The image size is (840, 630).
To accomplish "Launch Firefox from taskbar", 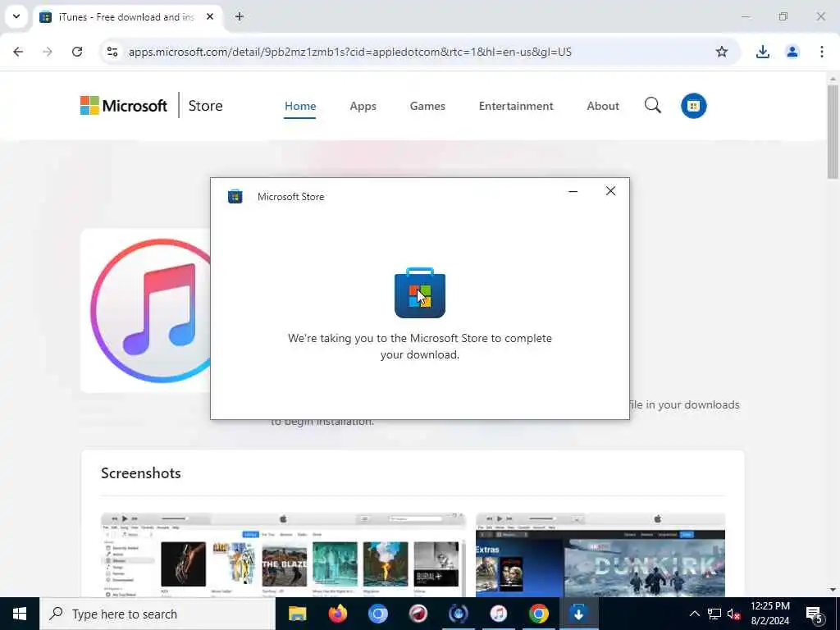I will point(337,614).
